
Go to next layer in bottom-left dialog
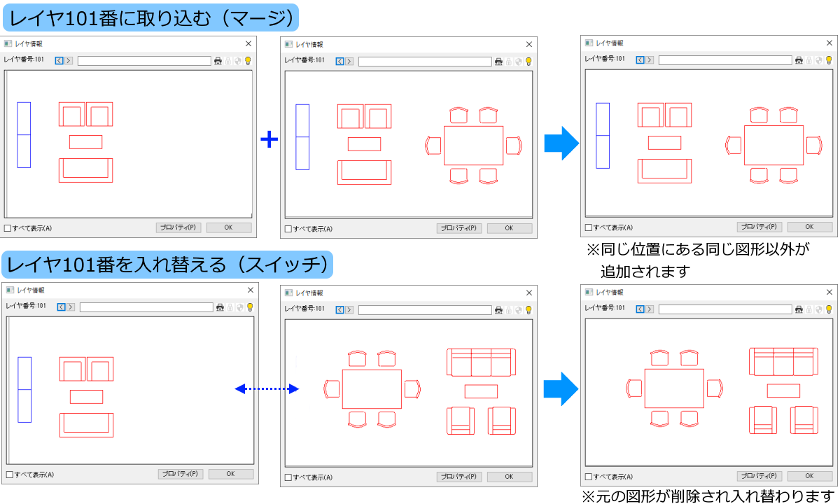pos(71,307)
